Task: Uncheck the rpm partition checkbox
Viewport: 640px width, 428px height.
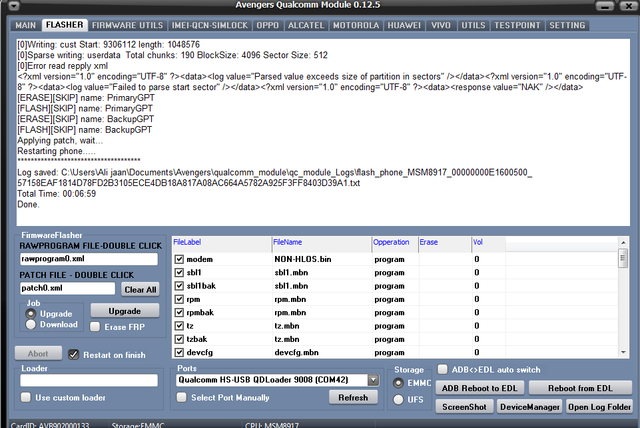Action: tap(179, 299)
